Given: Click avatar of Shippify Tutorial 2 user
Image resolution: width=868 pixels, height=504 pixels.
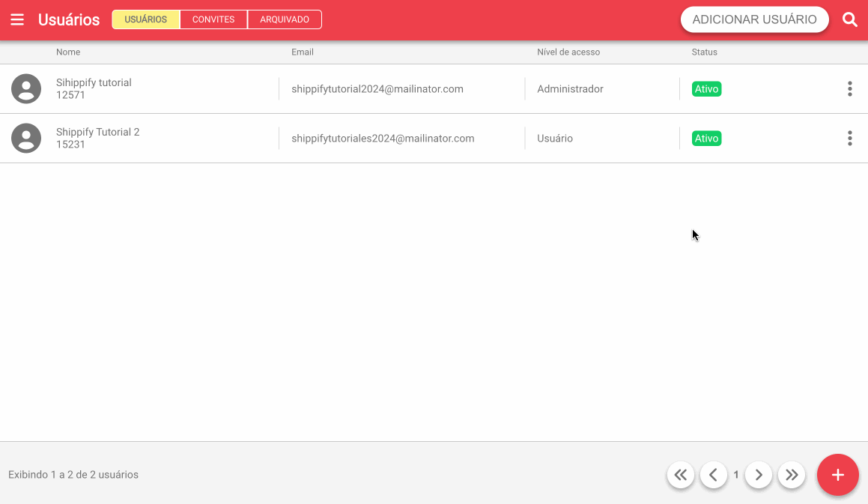Looking at the screenshot, I should point(26,138).
